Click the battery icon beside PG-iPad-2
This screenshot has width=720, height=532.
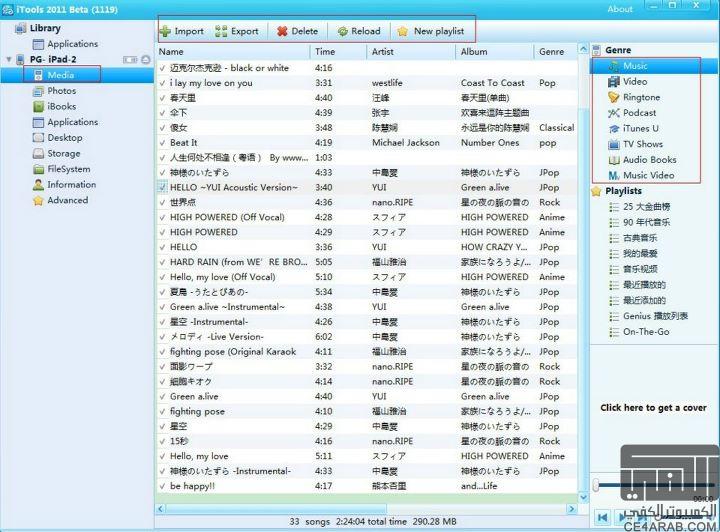[130, 60]
